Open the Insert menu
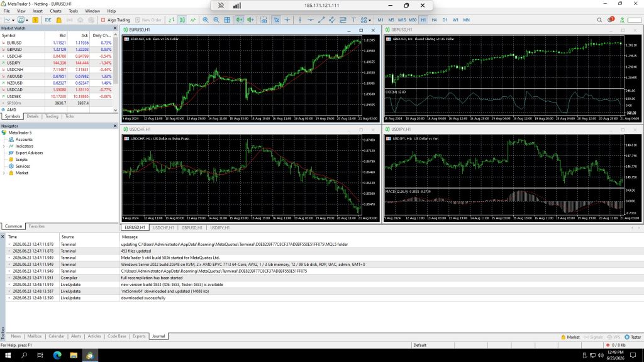This screenshot has width=644, height=362. tap(37, 11)
